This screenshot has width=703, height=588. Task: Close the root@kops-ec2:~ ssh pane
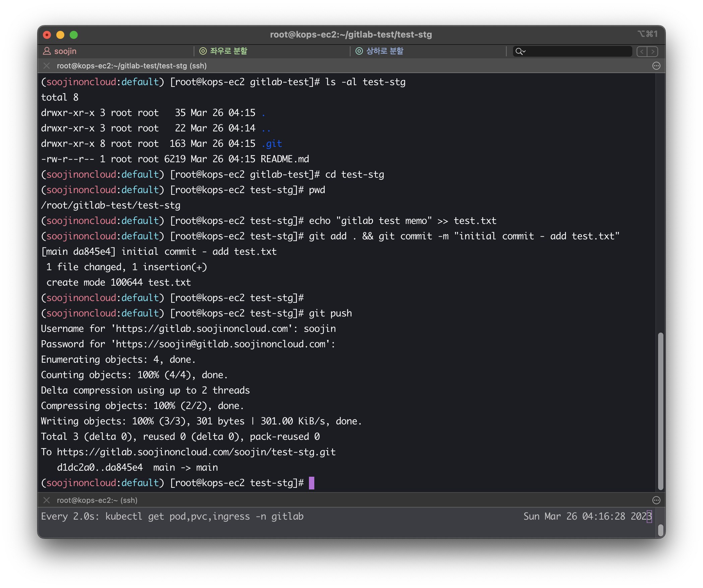pyautogui.click(x=47, y=500)
